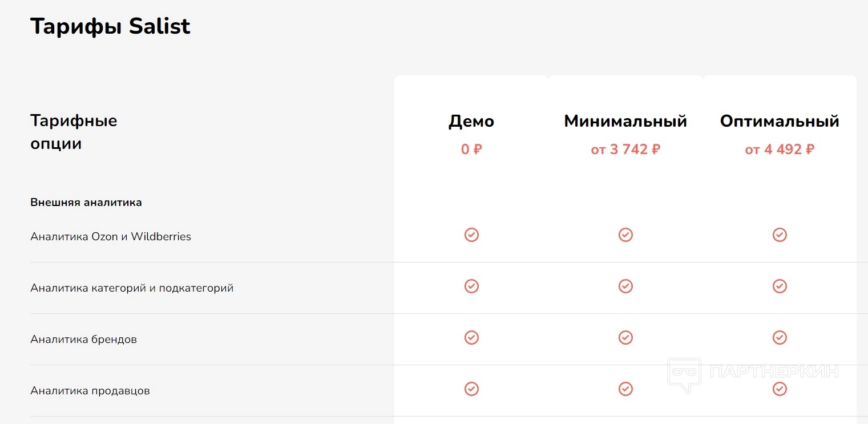Click Минимальный checkmark for Ozon and Wildberries analytics
Viewport: 868px width, 424px height.
[625, 235]
